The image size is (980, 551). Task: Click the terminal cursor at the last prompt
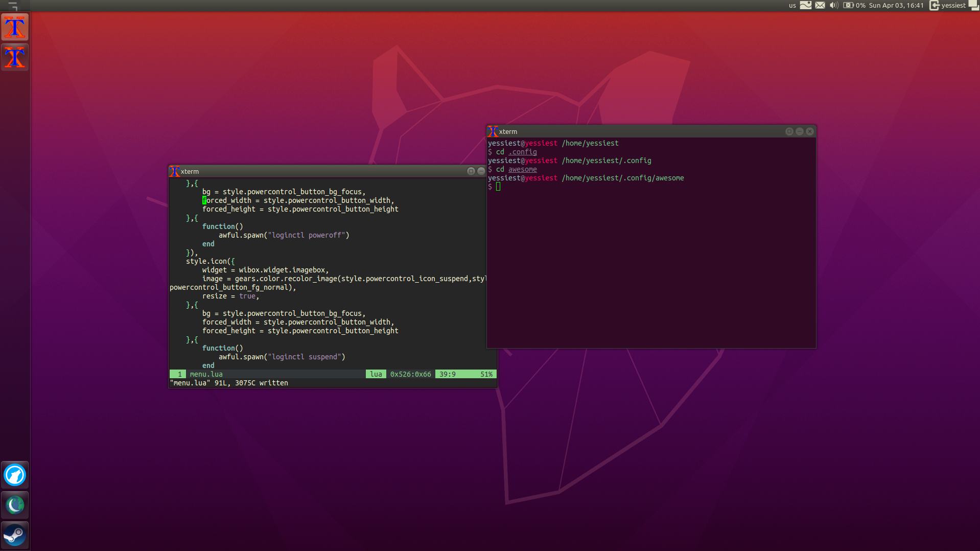tap(498, 187)
